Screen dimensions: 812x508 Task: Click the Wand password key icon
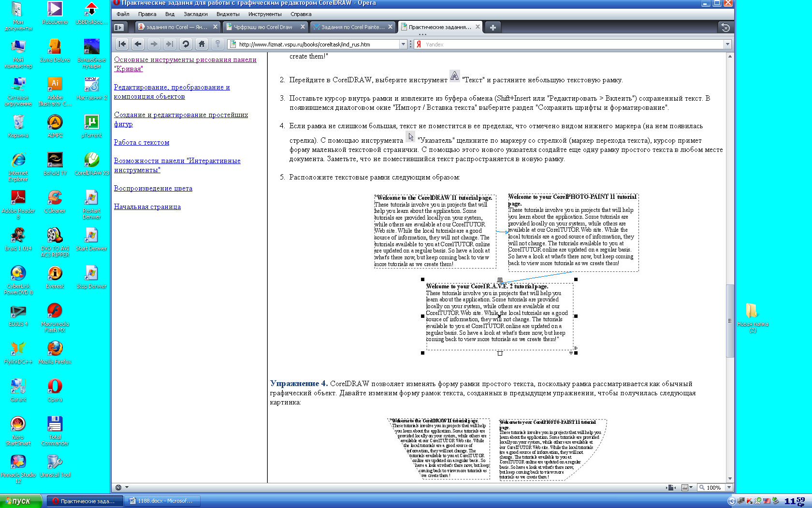click(217, 44)
